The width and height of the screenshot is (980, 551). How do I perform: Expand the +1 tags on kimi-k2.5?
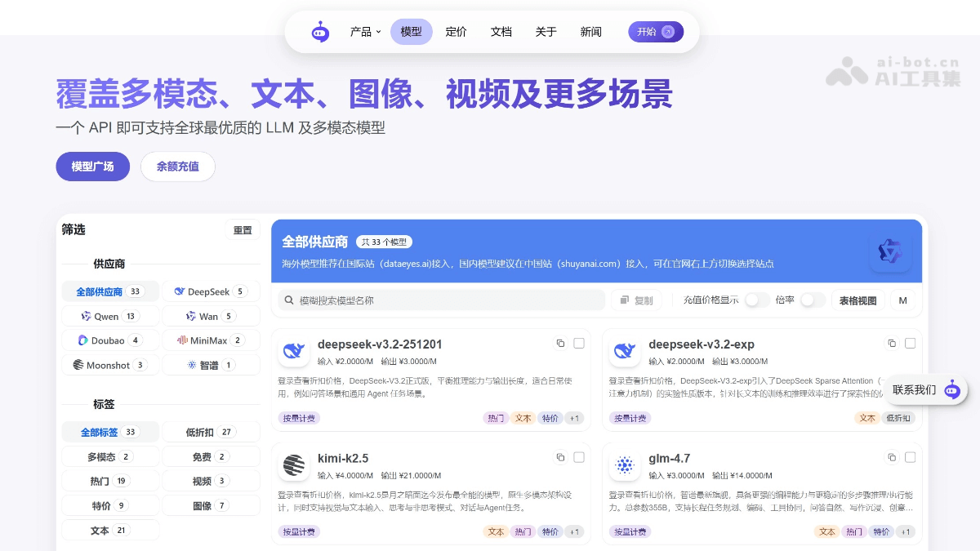(575, 531)
